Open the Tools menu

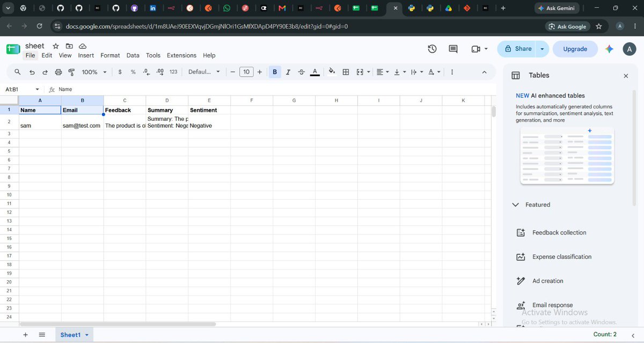click(x=153, y=55)
